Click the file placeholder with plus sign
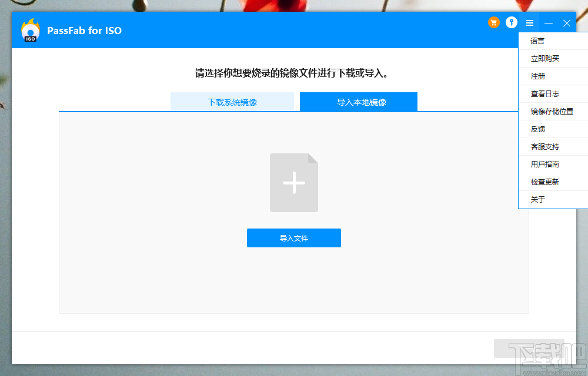Image resolution: width=588 pixels, height=376 pixels. (293, 182)
